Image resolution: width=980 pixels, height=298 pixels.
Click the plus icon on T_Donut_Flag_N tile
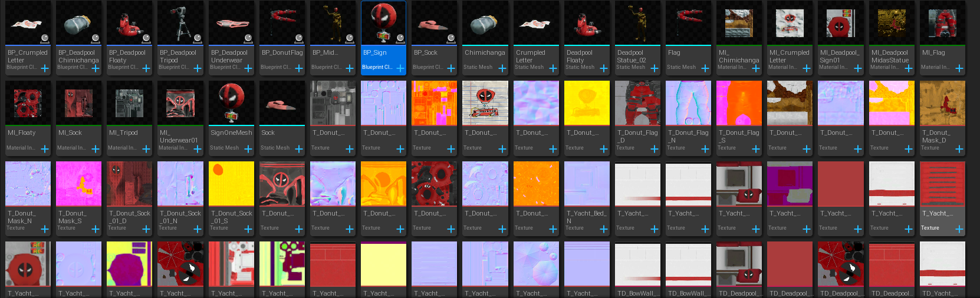705,150
